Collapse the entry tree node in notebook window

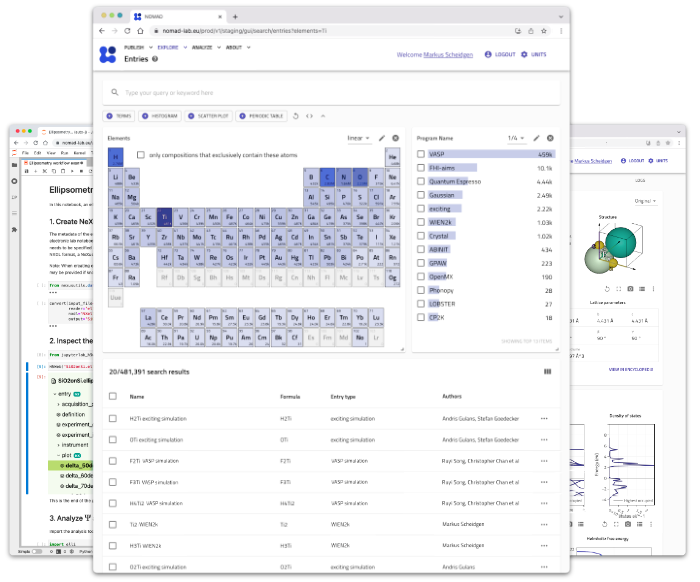coord(54,394)
